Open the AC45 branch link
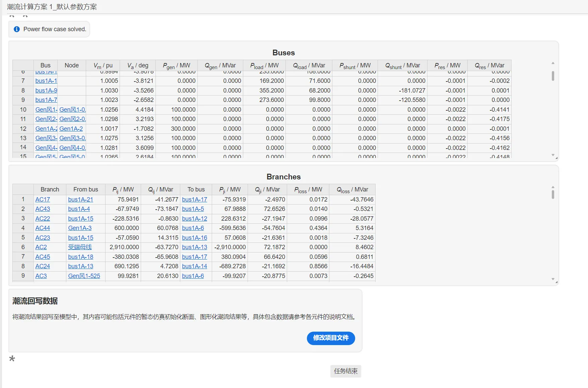Viewport: 588px width, 388px height. (x=43, y=257)
